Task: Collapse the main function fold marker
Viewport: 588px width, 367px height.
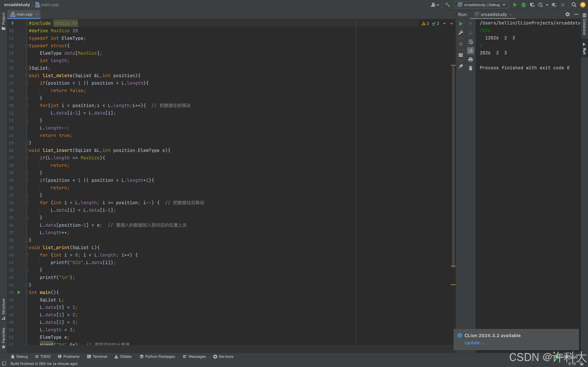Action: tap(27, 292)
